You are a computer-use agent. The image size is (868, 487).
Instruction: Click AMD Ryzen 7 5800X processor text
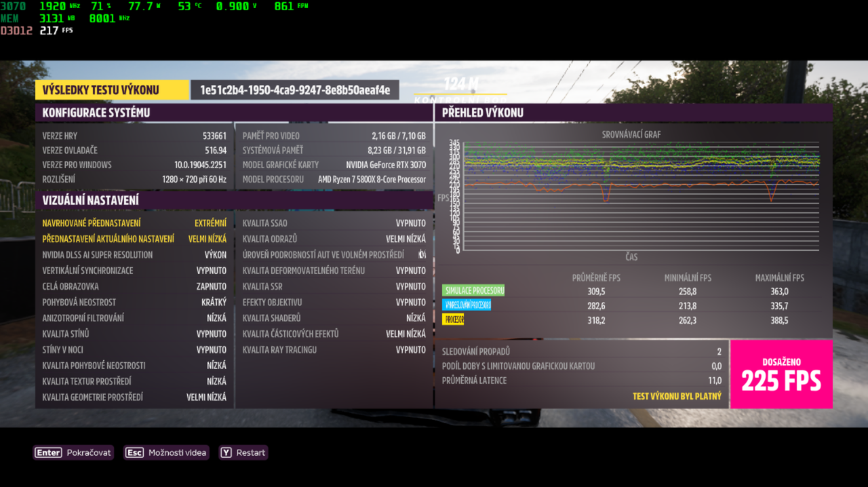point(372,180)
